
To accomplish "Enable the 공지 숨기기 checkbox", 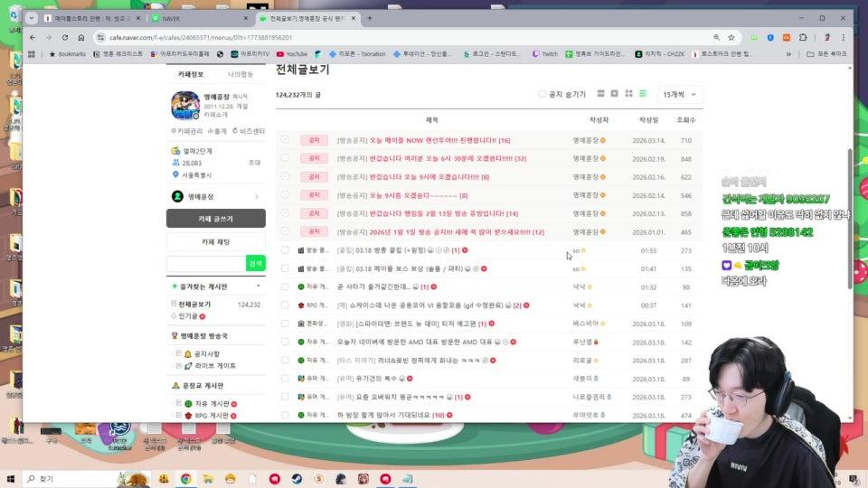I will click(542, 94).
